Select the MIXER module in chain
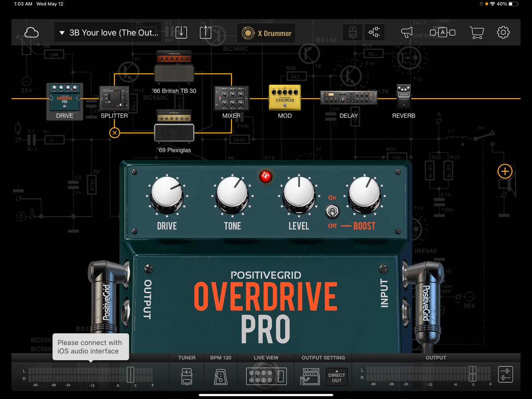The width and height of the screenshot is (532, 399). (x=231, y=98)
